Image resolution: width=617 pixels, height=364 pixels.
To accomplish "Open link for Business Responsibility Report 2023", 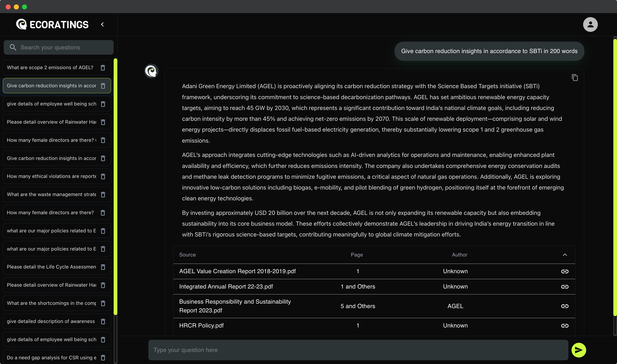I will coord(565,306).
